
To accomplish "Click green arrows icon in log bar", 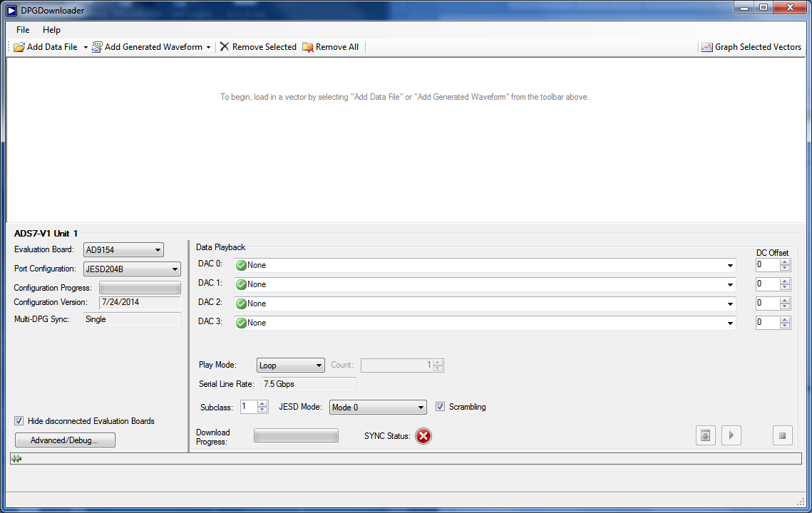I will (16, 459).
